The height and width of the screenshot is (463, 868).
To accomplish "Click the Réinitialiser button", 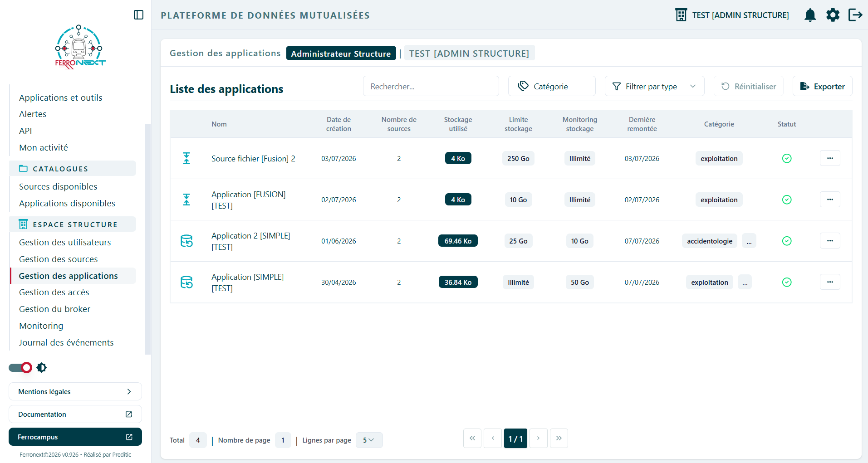I will (749, 86).
